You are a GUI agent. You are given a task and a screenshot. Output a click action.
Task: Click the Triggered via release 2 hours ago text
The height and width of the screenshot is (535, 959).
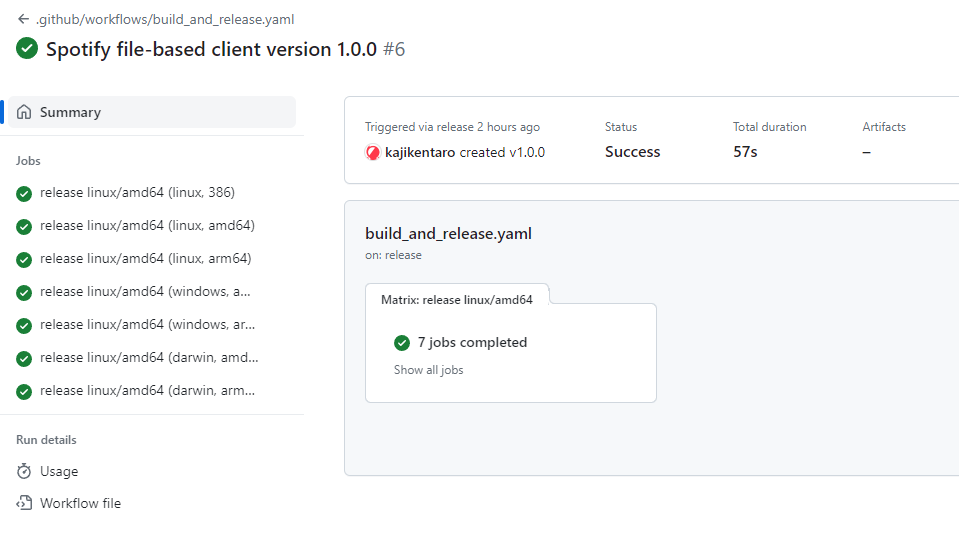[x=452, y=127]
